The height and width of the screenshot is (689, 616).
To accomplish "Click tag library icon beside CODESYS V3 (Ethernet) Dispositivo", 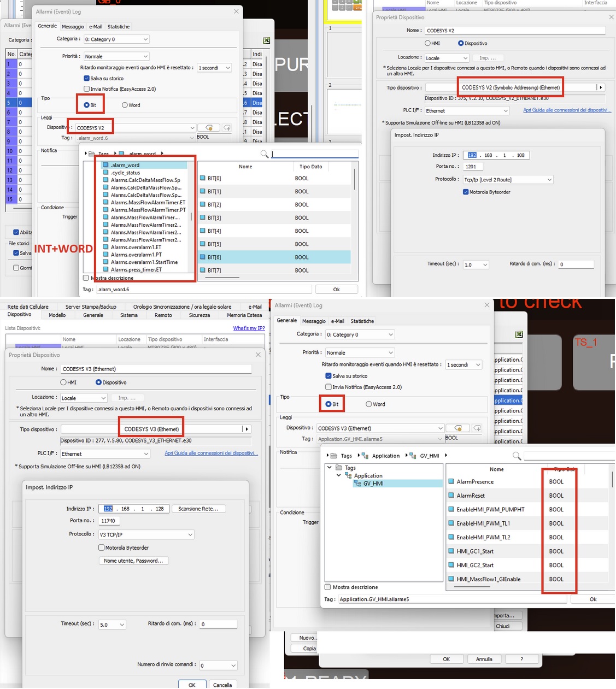I will (458, 428).
